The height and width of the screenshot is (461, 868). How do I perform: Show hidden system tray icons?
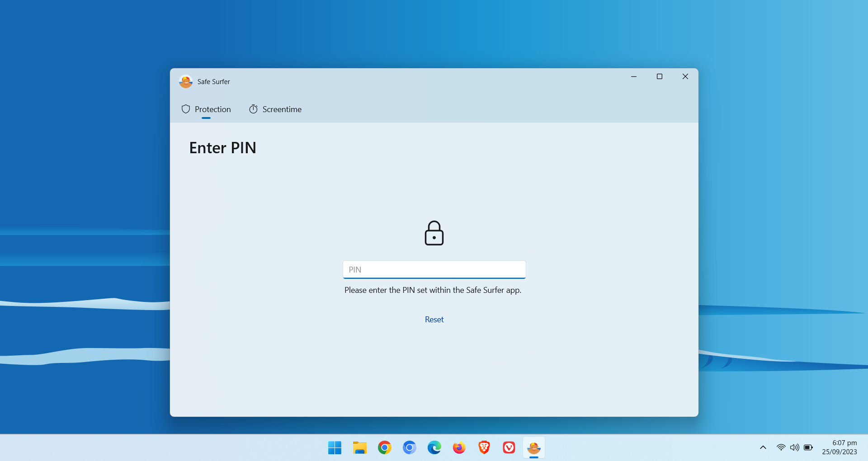coord(763,447)
